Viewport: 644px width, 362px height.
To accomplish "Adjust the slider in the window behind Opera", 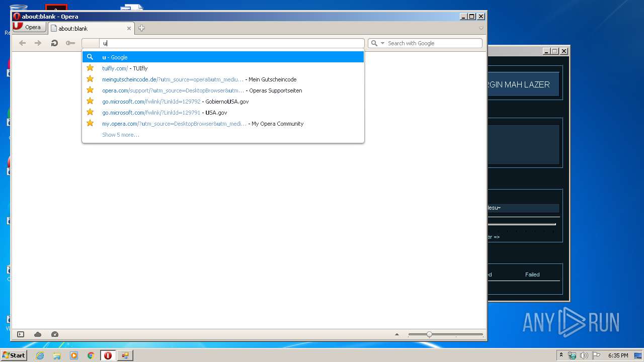I will 522,224.
